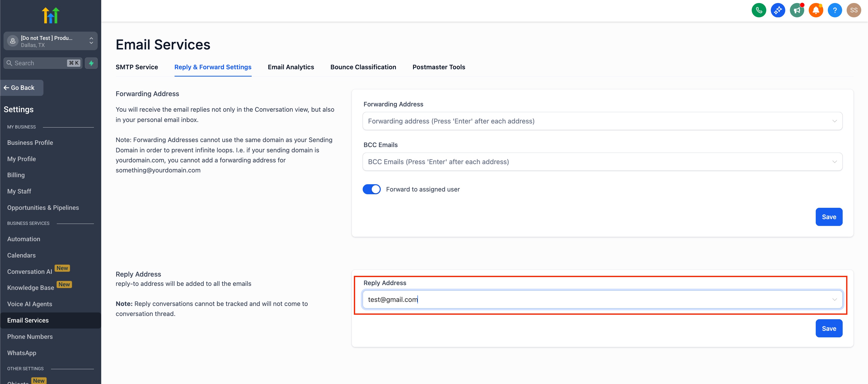
Task: Open the Reply Address dropdown chevron
Action: (x=834, y=299)
